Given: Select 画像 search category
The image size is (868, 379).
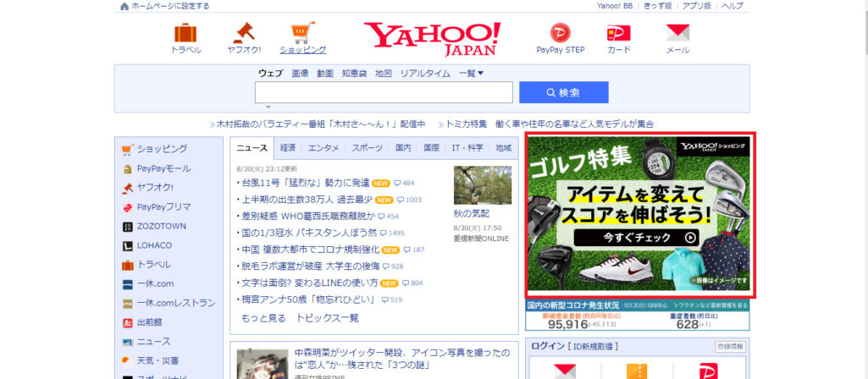Looking at the screenshot, I should [300, 74].
